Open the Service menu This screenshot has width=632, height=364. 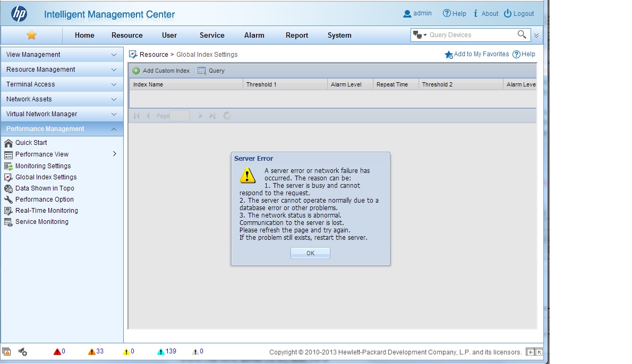[x=212, y=36]
